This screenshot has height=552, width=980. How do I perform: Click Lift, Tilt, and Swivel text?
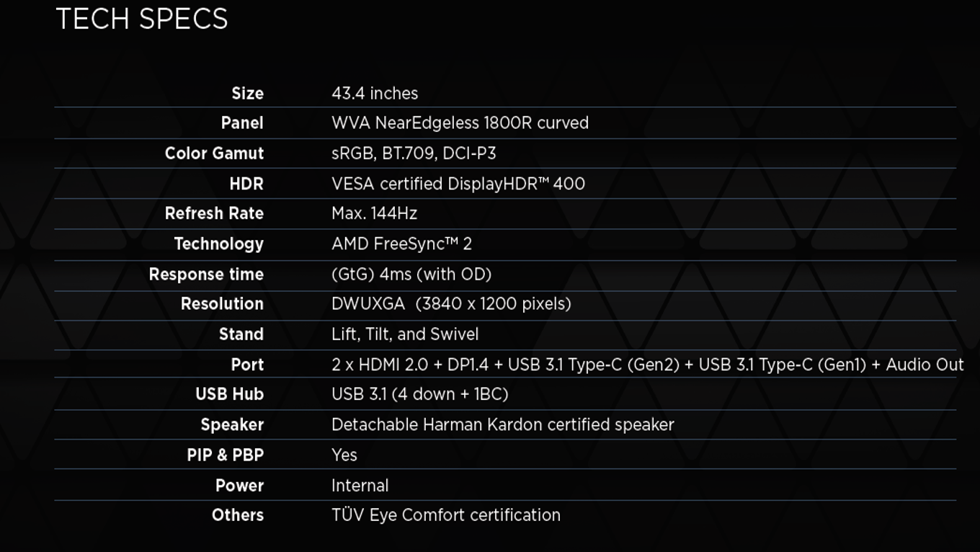click(x=405, y=334)
